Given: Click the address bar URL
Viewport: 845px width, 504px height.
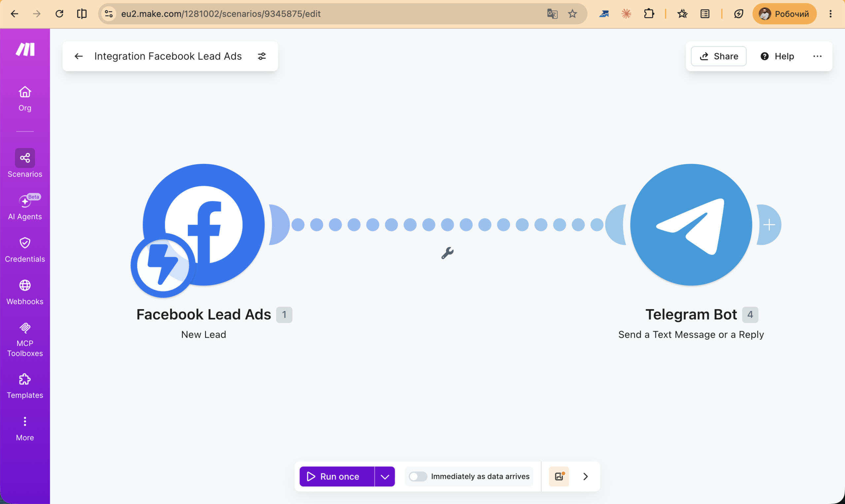Looking at the screenshot, I should 221,14.
